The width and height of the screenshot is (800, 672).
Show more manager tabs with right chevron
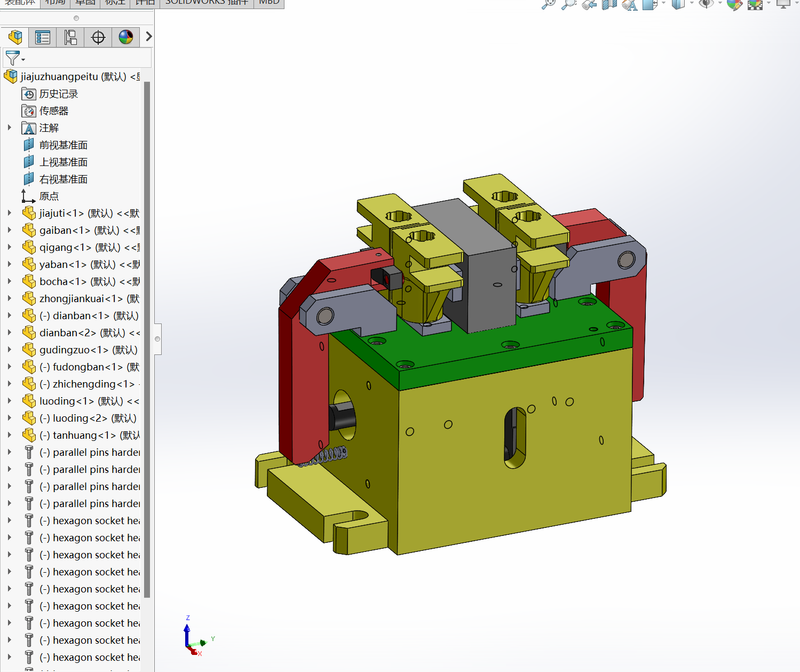[x=149, y=37]
